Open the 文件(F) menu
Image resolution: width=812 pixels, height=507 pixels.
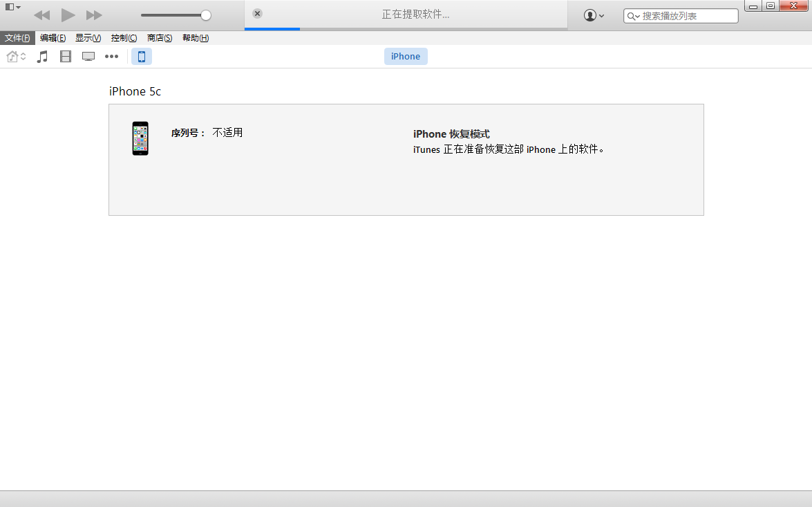click(x=17, y=38)
